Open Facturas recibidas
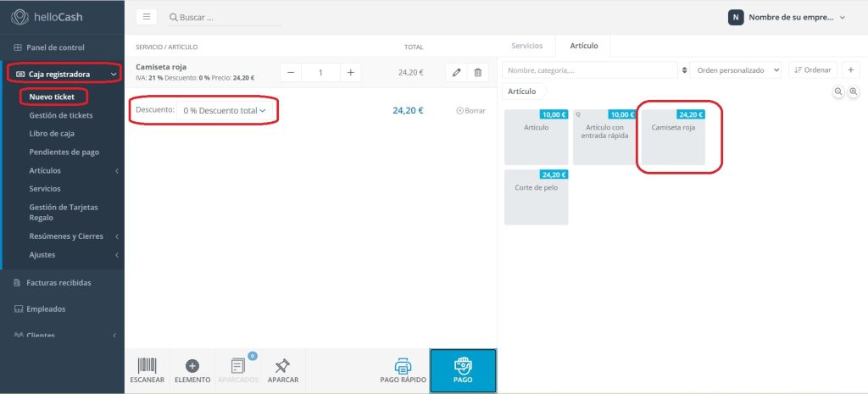Viewport: 868px width, 394px height. (x=58, y=282)
